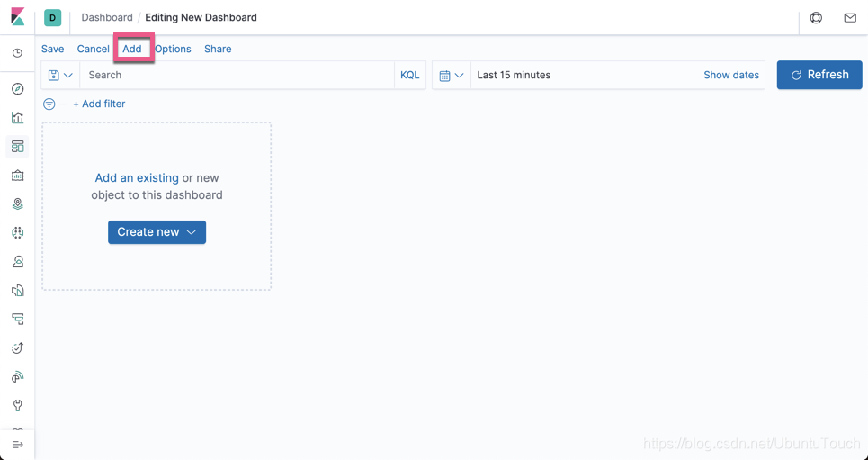Screen dimensions: 868x460
Task: Click Last 15 minutes time range
Action: pos(514,75)
